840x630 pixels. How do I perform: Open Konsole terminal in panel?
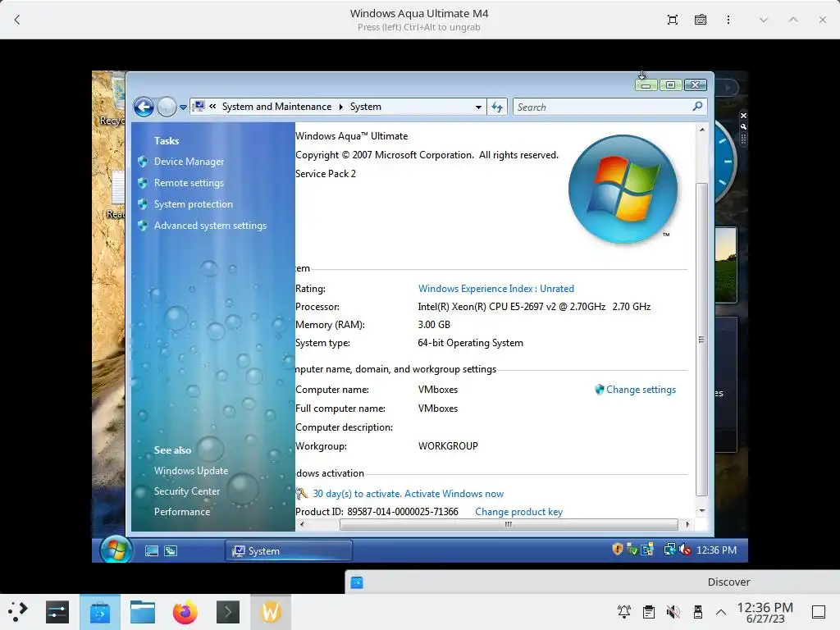coord(228,612)
